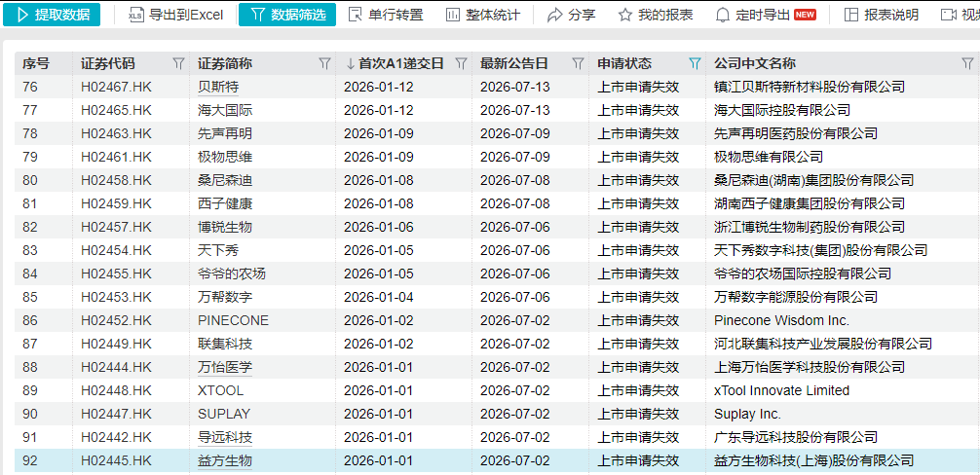This screenshot has height=475, width=980.
Task: Select cell H02467.HK
Action: click(116, 87)
